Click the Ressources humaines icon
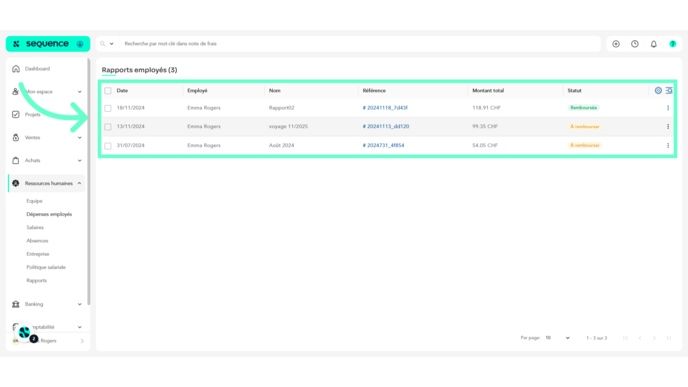This screenshot has height=387, width=688. 16,183
